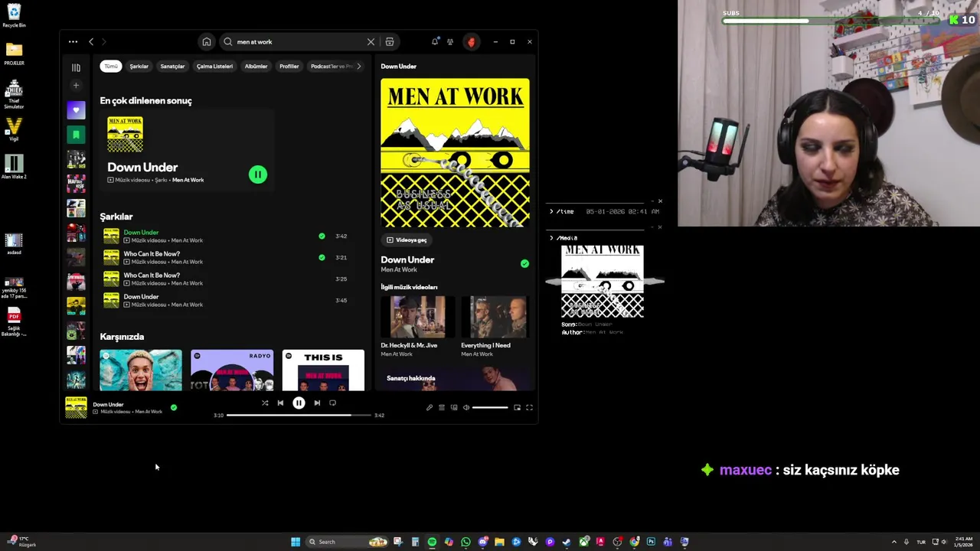
Task: Open Dr. Heckyll & Mr. Jive video
Action: (x=418, y=317)
